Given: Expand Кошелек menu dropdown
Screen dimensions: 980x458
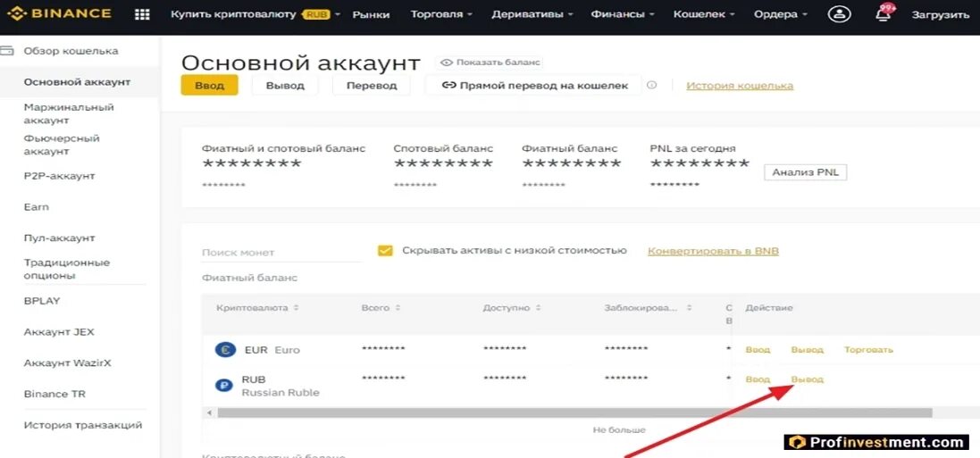Looking at the screenshot, I should pyautogui.click(x=704, y=14).
